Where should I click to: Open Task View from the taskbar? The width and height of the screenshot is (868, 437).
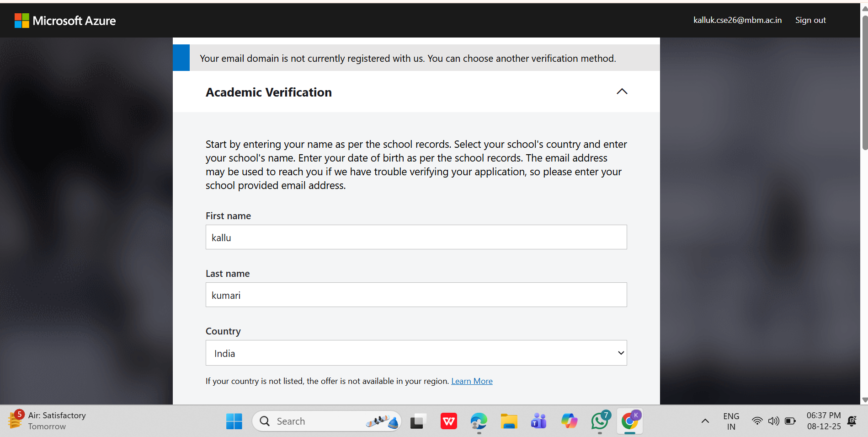pos(418,421)
